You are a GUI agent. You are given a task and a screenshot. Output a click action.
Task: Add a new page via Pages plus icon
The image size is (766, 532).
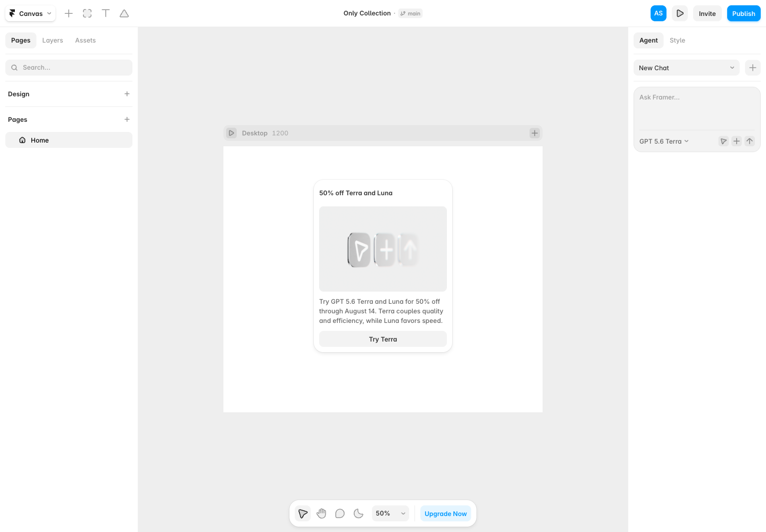127,120
